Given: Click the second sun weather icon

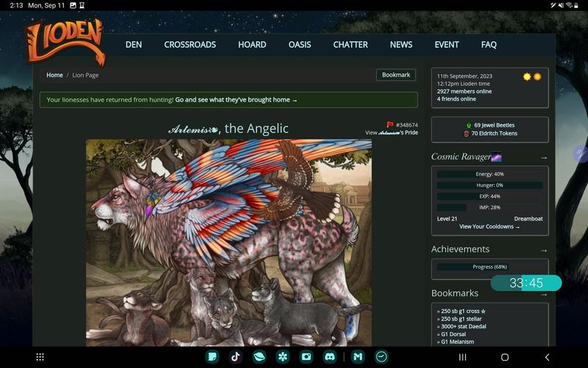Looking at the screenshot, I should point(537,76).
